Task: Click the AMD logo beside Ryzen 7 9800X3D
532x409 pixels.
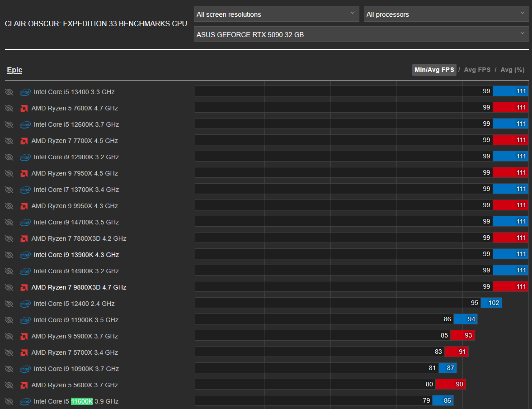Action: pyautogui.click(x=24, y=288)
